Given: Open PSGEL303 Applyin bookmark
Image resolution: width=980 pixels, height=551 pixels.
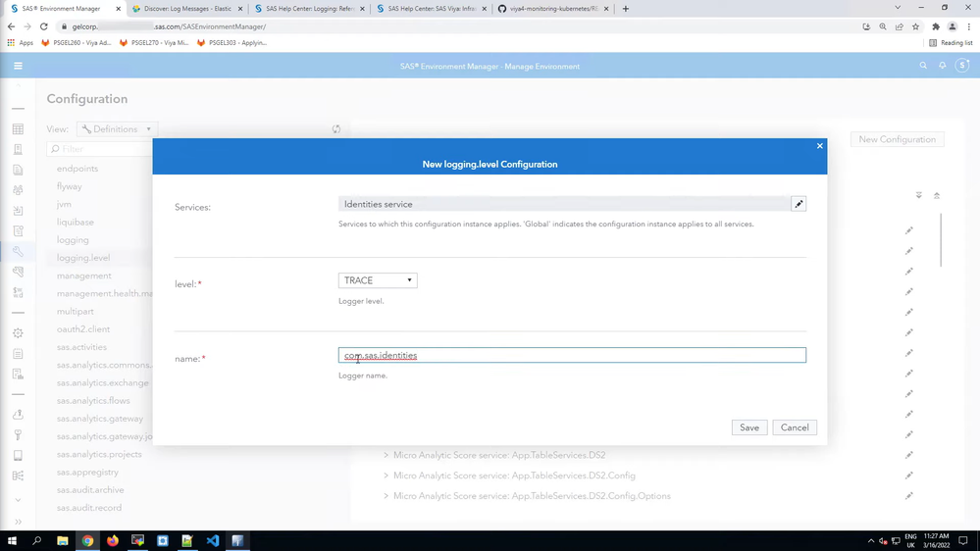Looking at the screenshot, I should click(232, 43).
